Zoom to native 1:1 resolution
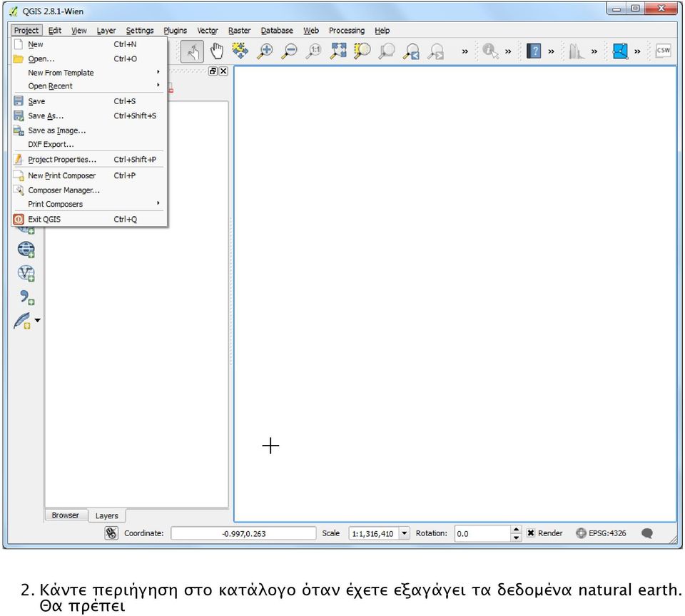Viewport: 685px width, 616px height. click(314, 51)
